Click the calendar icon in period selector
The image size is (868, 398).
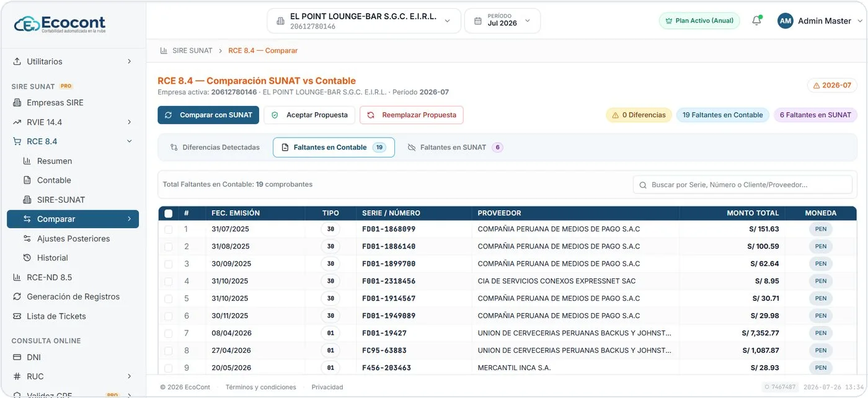(477, 21)
